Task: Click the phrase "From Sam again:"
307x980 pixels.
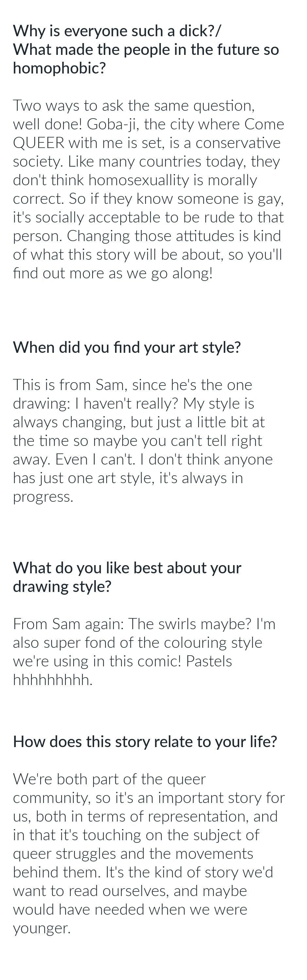Action: [x=69, y=624]
